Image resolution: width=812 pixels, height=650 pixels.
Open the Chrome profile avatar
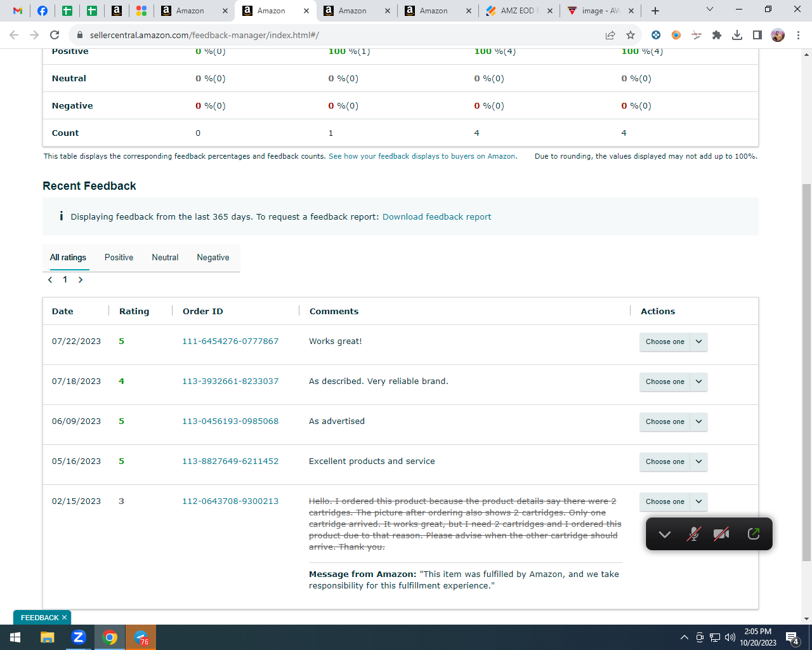pyautogui.click(x=778, y=35)
